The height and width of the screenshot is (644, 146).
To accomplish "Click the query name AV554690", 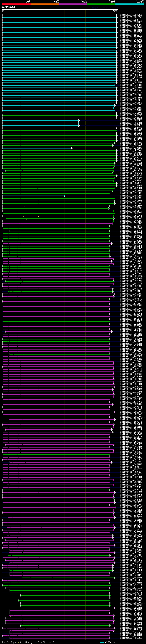I will 8,8.
